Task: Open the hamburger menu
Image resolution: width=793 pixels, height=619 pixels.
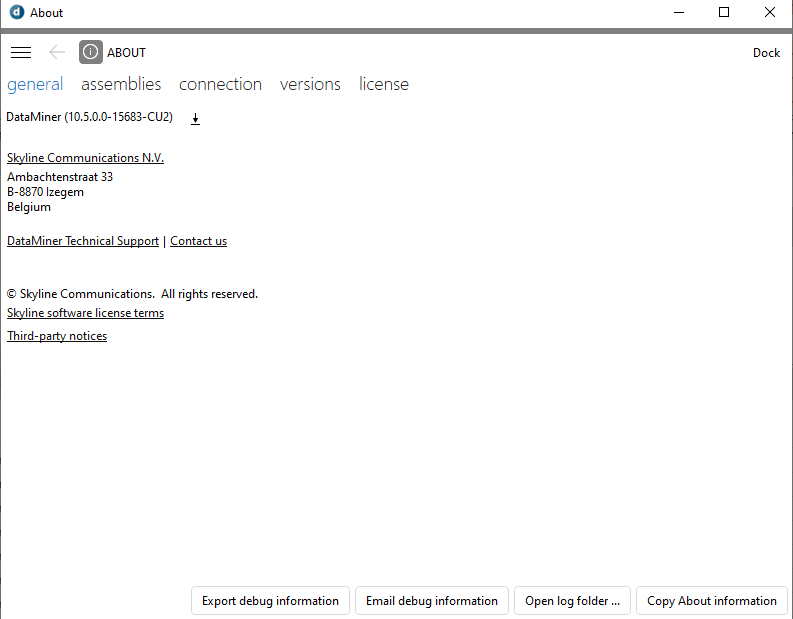Action: coord(21,52)
